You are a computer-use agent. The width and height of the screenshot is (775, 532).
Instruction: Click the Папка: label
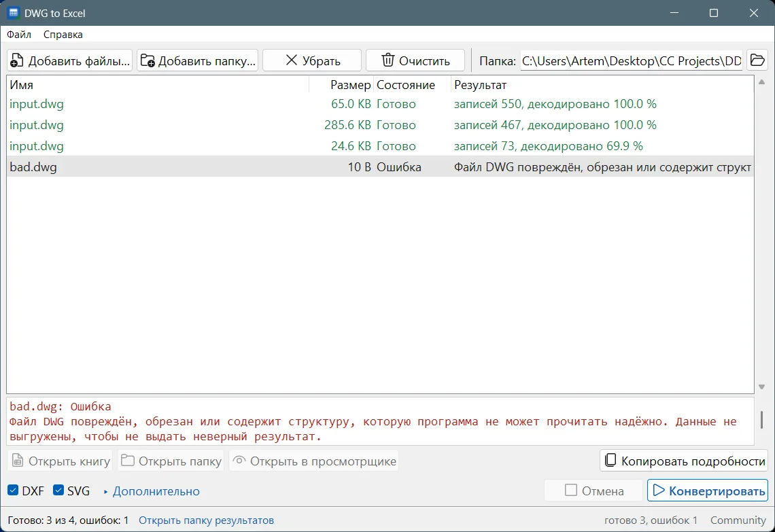(497, 60)
